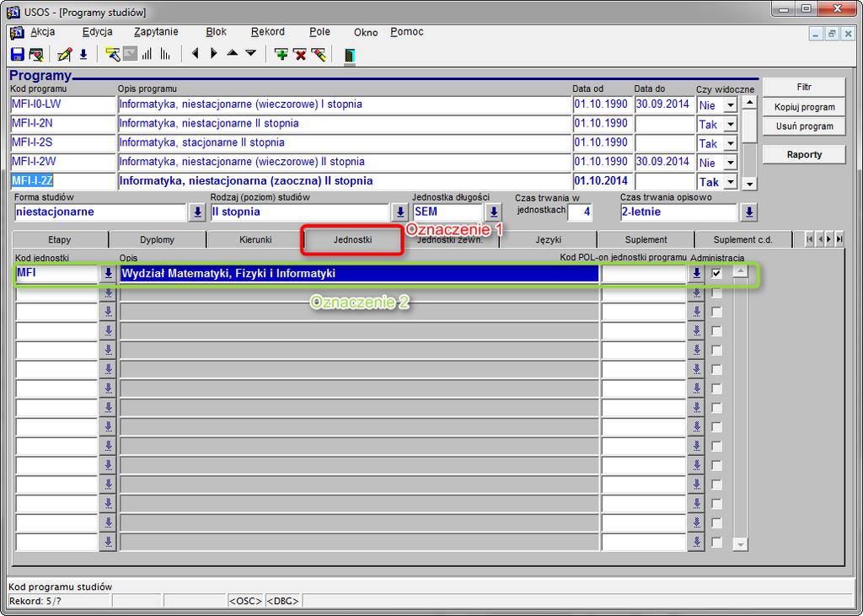This screenshot has width=863, height=616.
Task: Click Informatyka, niestacjonarne II stopnia description
Action: coord(345,124)
